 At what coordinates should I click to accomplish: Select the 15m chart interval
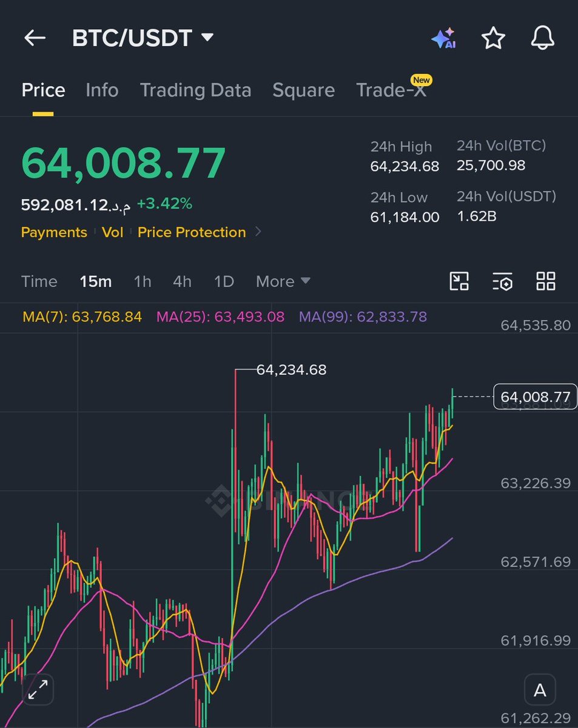click(x=96, y=281)
